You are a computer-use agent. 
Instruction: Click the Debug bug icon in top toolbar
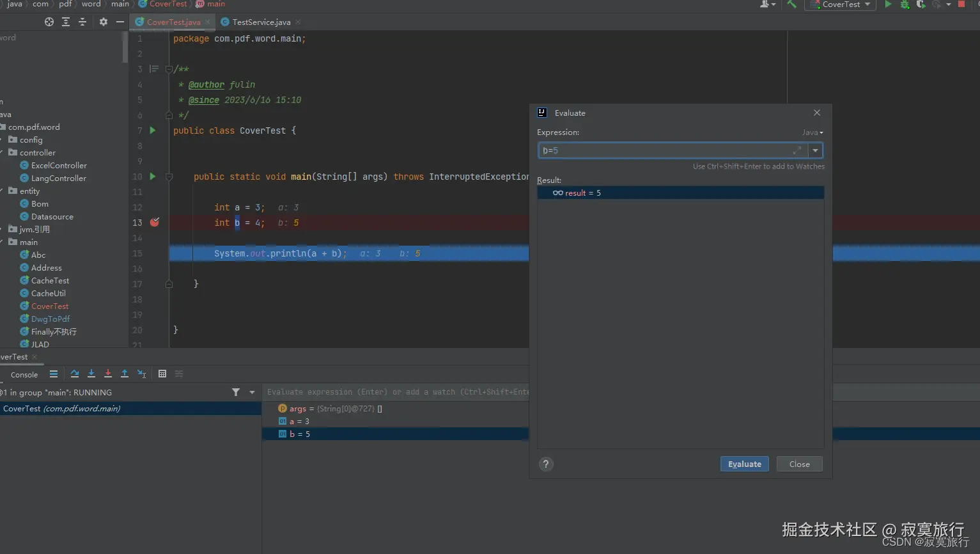tap(905, 4)
